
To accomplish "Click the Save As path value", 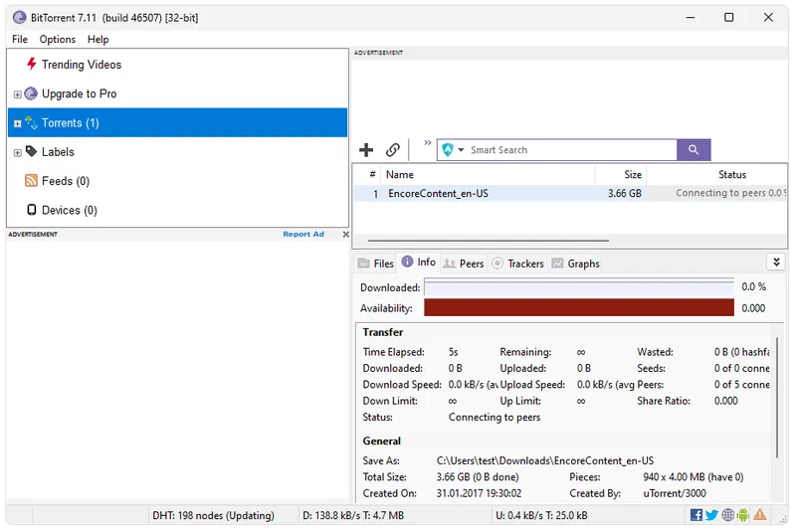I will click(x=545, y=461).
